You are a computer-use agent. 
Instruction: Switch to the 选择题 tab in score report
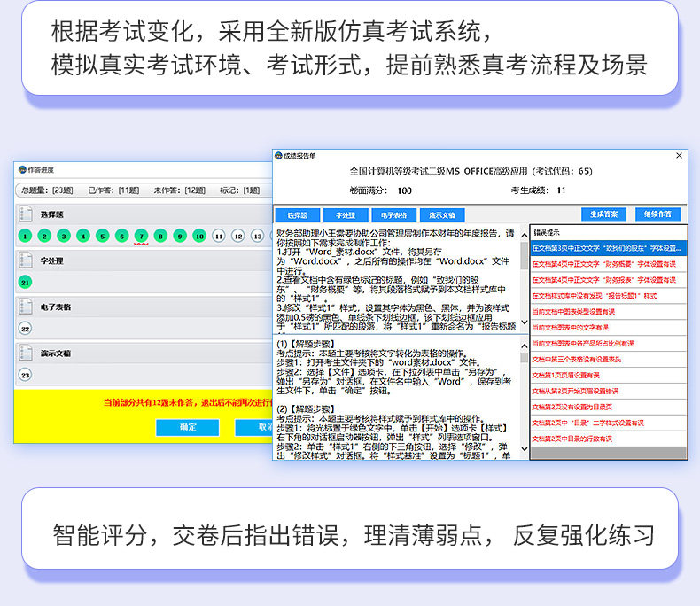298,215
